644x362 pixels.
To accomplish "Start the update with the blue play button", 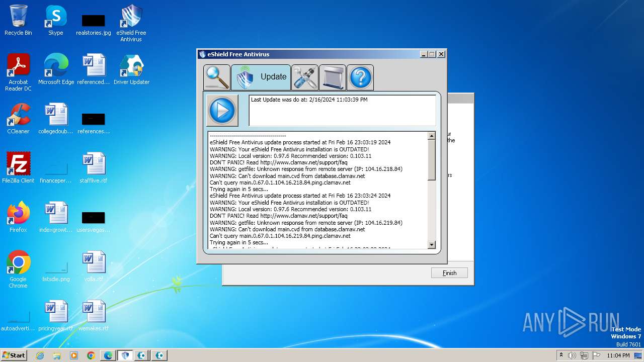I will (222, 110).
